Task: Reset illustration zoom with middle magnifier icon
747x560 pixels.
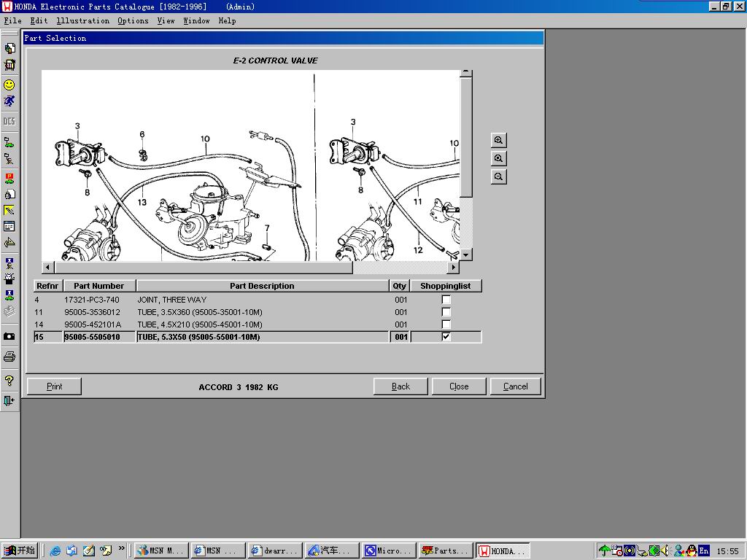Action: pyautogui.click(x=498, y=158)
